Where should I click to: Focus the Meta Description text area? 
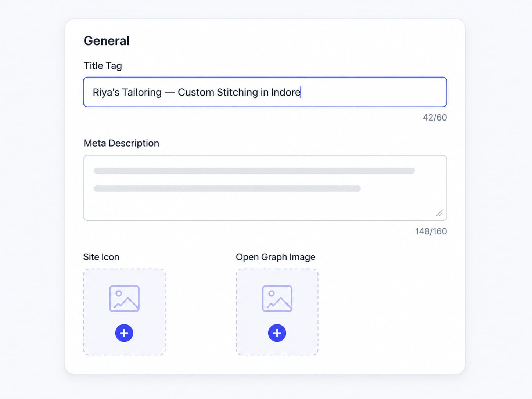(x=265, y=188)
